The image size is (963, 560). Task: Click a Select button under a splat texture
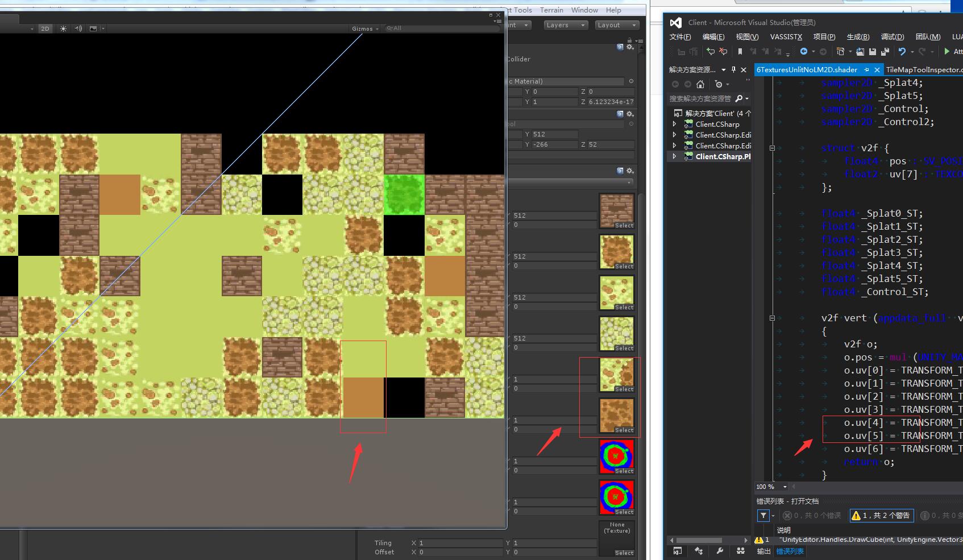point(624,225)
